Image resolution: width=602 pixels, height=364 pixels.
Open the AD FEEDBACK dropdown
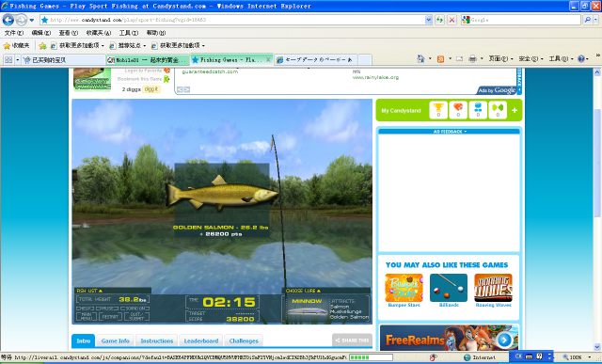(x=450, y=132)
